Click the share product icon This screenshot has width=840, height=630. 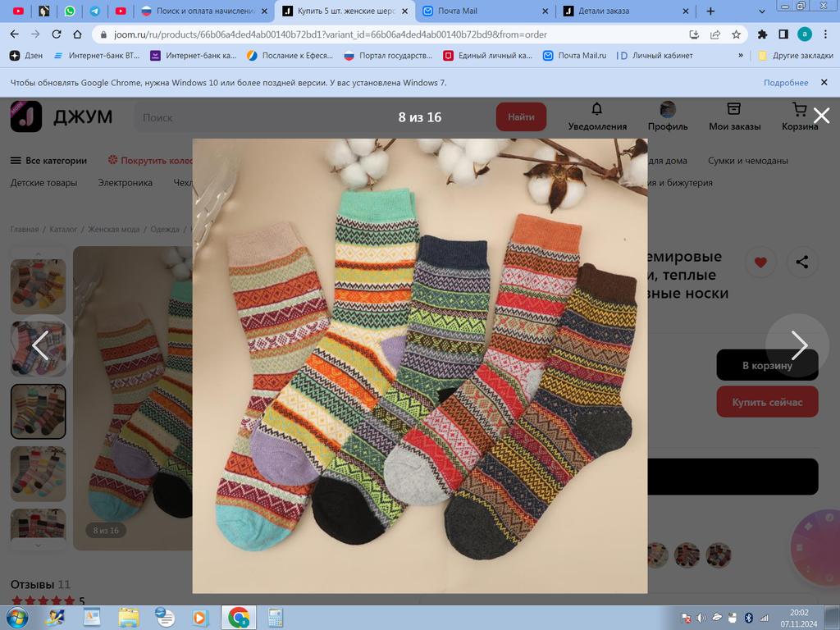coord(802,262)
